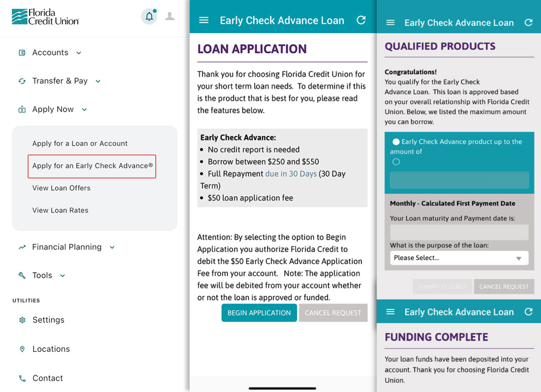Click the Financial Planning chart icon
The image size is (541, 392).
[22, 248]
